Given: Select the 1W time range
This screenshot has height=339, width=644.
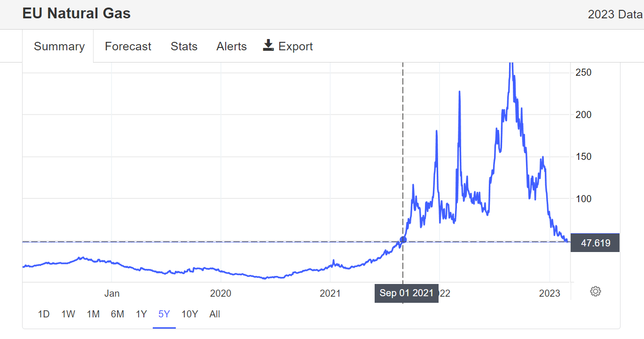Looking at the screenshot, I should (x=68, y=314).
